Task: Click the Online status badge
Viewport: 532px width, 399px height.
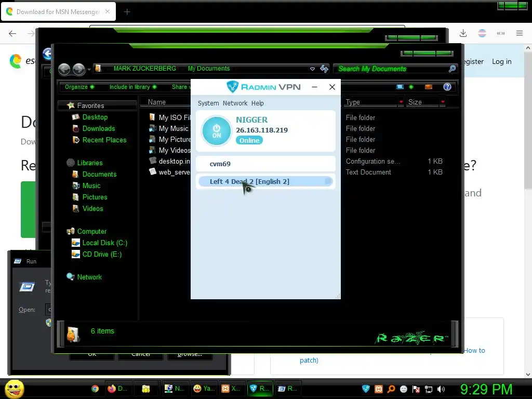Action: (x=249, y=140)
